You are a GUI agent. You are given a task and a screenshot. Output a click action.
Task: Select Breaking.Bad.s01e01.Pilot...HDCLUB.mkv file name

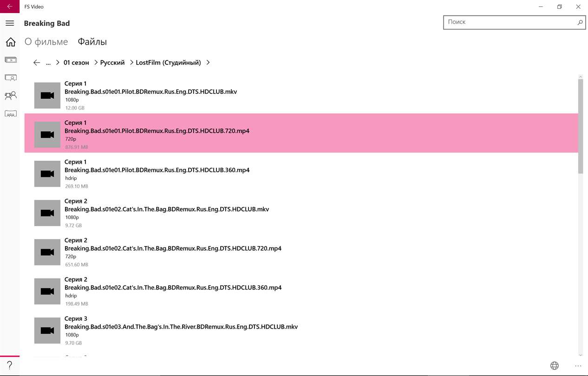[150, 92]
